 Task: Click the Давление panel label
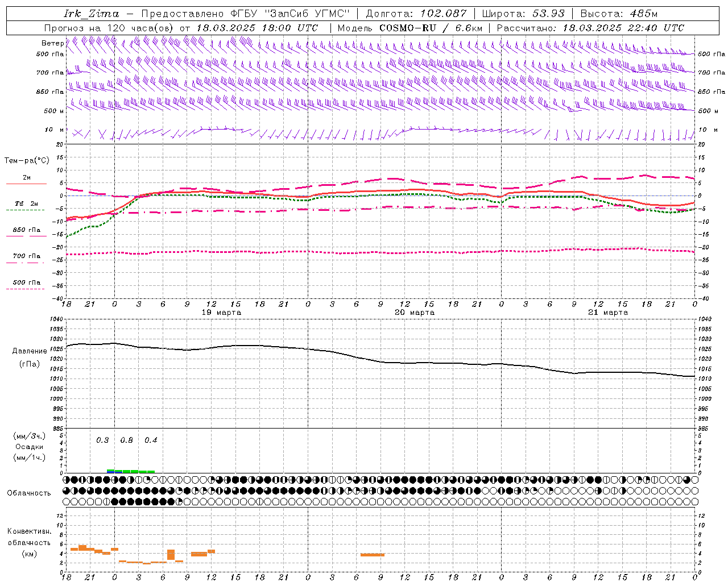(30, 351)
